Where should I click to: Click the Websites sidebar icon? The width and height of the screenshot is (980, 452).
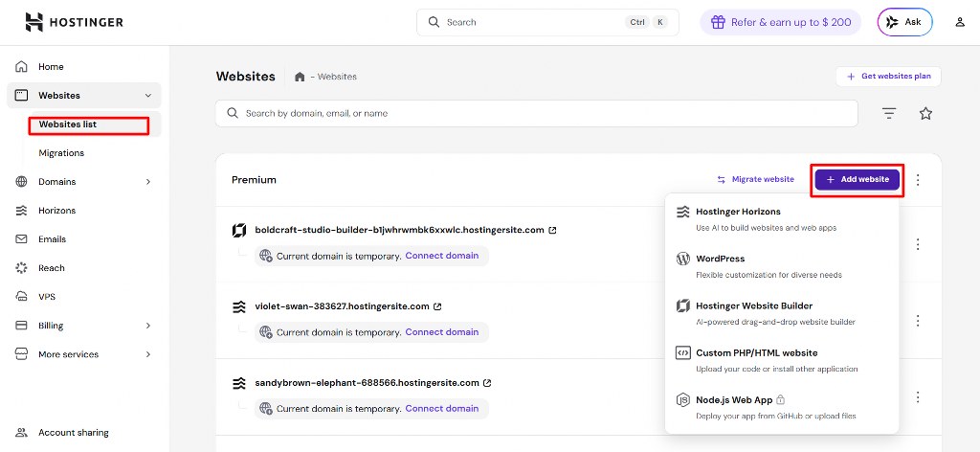(x=21, y=95)
